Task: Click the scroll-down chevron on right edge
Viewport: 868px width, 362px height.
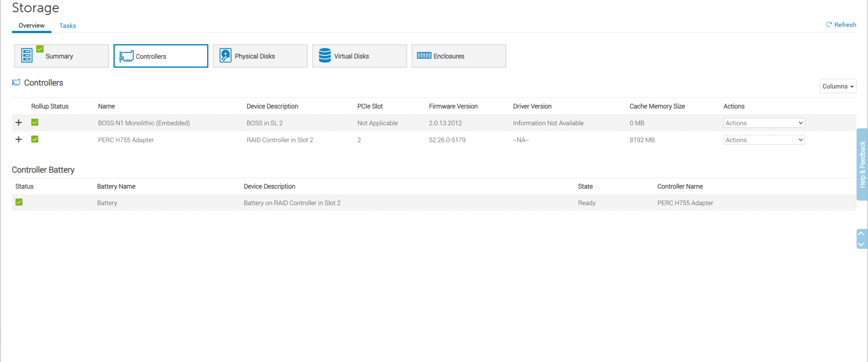Action: pos(861,244)
